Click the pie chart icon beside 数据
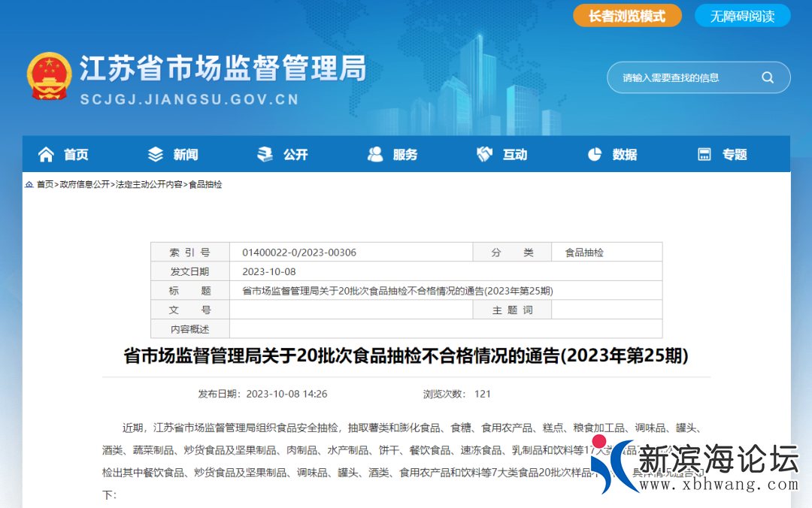The height and width of the screenshot is (508, 812). click(595, 154)
